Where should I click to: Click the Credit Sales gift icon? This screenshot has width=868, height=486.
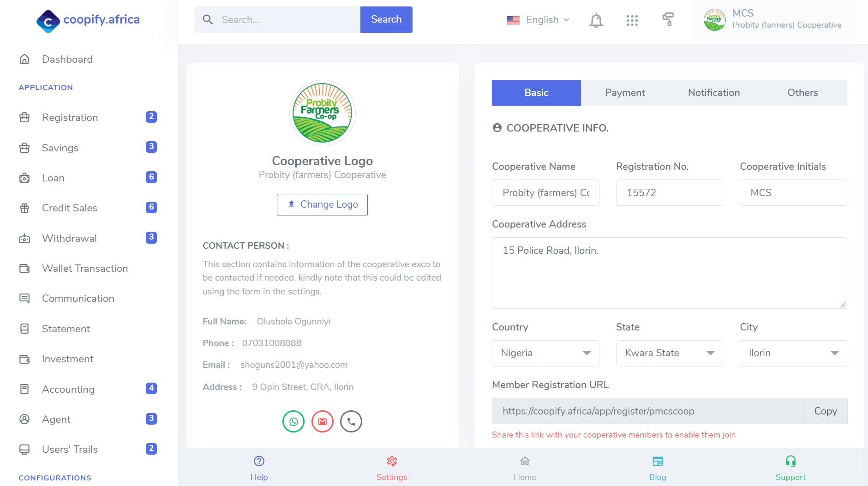click(x=24, y=208)
